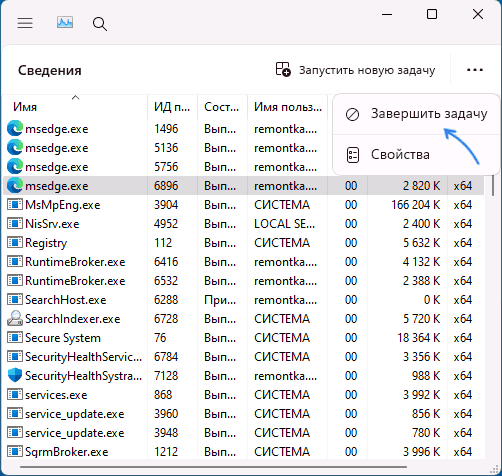The image size is (502, 476).
Task: Click Edge icon of process 5136
Action: tap(15, 148)
